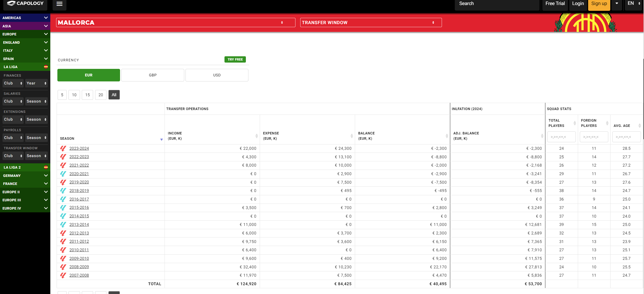Sort by Foreign Players column arrows

tap(607, 123)
